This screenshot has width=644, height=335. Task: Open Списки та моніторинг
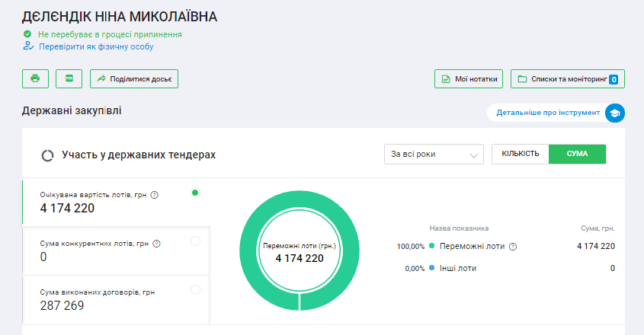(x=568, y=79)
